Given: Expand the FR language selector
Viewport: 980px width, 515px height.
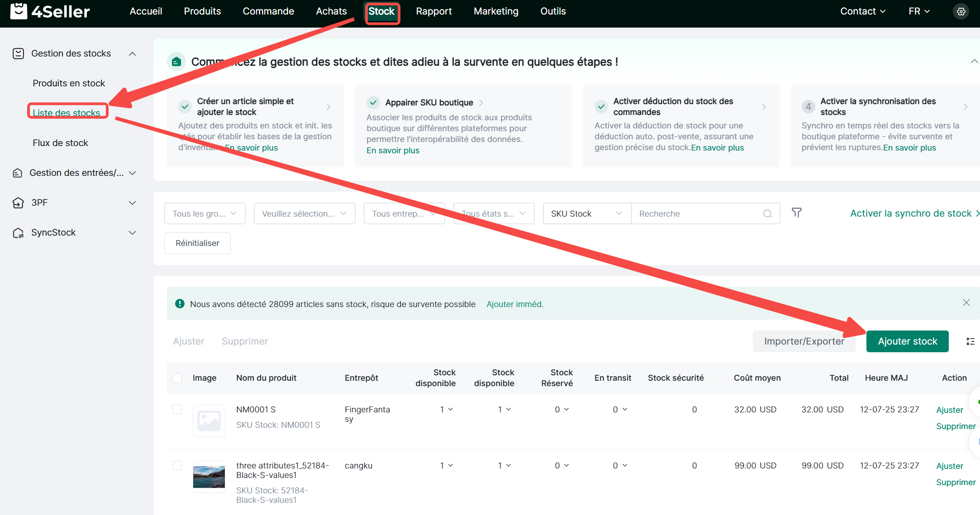Looking at the screenshot, I should 919,11.
